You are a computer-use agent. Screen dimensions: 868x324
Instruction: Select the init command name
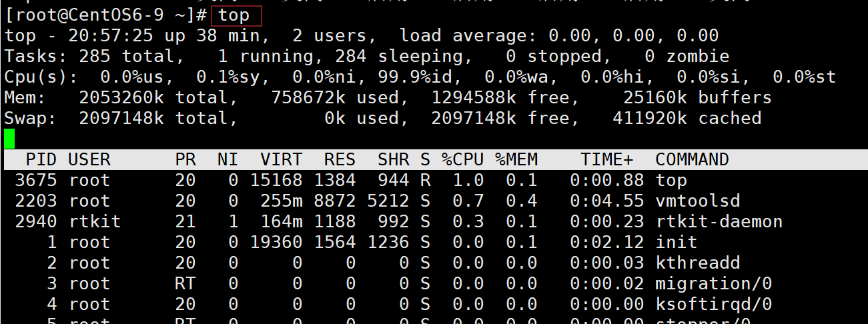pyautogui.click(x=677, y=243)
